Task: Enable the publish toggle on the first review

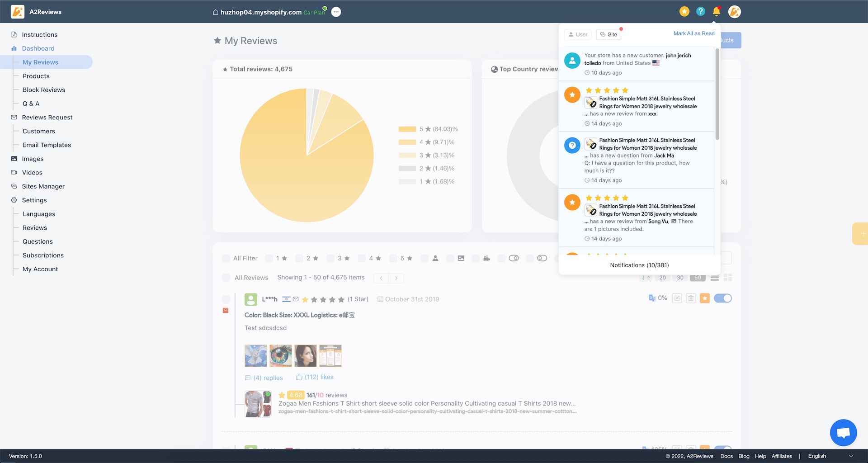Action: pyautogui.click(x=722, y=298)
